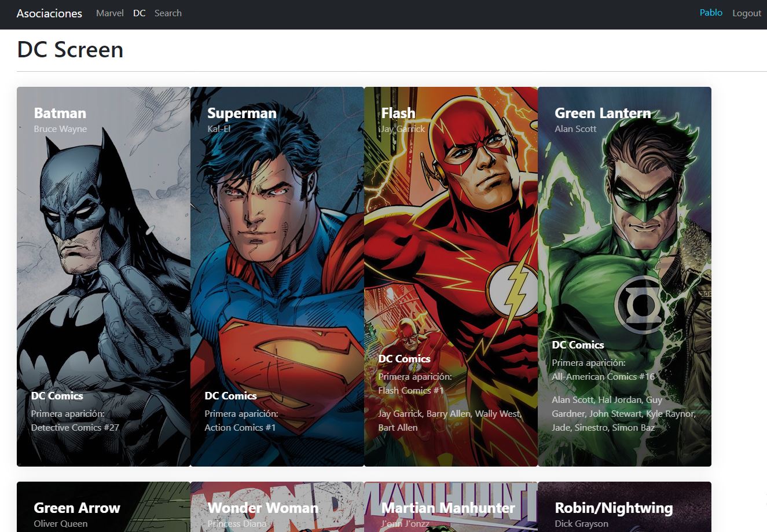Open the Green Lantern hero card image
The width and height of the screenshot is (767, 532).
pyautogui.click(x=625, y=277)
